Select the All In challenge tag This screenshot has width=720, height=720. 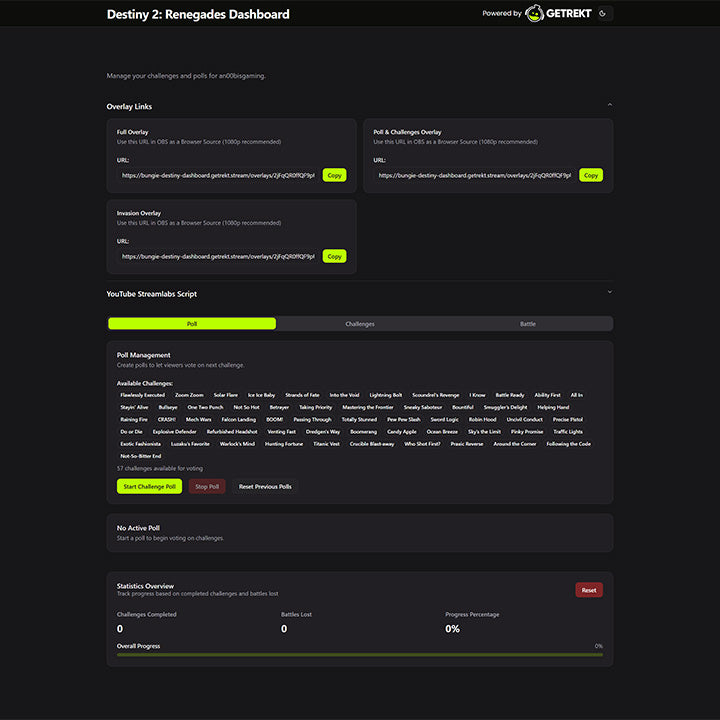point(577,395)
